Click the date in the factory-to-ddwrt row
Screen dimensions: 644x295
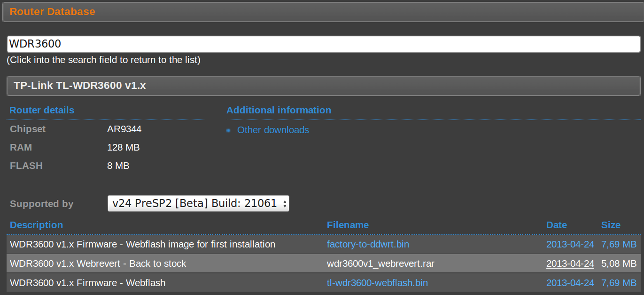(570, 245)
